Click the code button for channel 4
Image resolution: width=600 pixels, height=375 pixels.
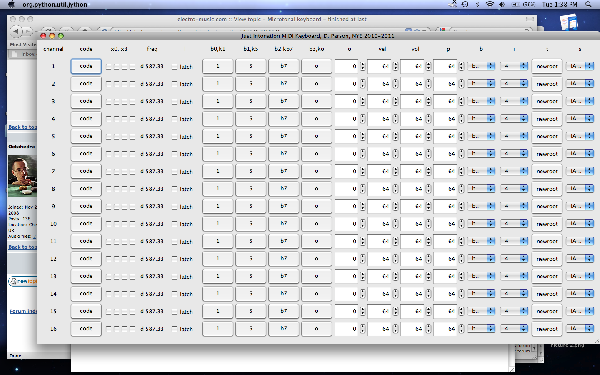86,119
